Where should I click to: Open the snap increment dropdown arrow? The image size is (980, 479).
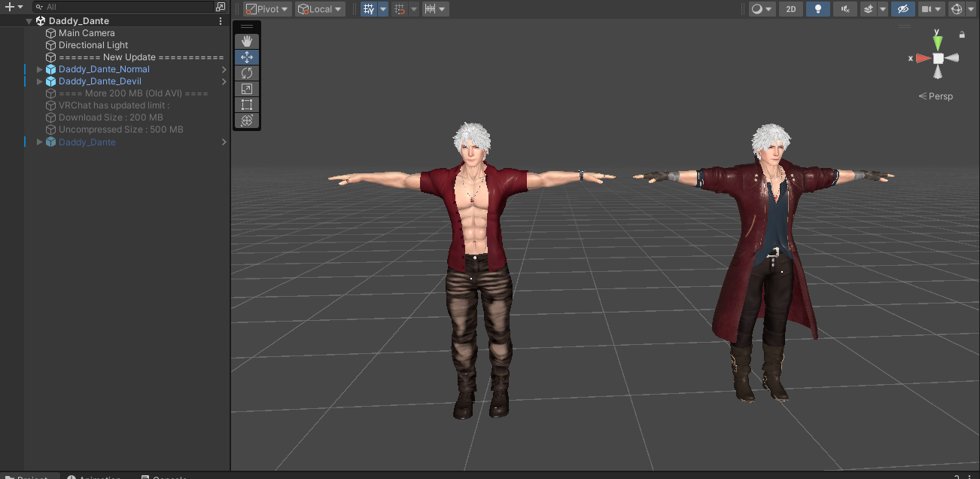(x=413, y=9)
